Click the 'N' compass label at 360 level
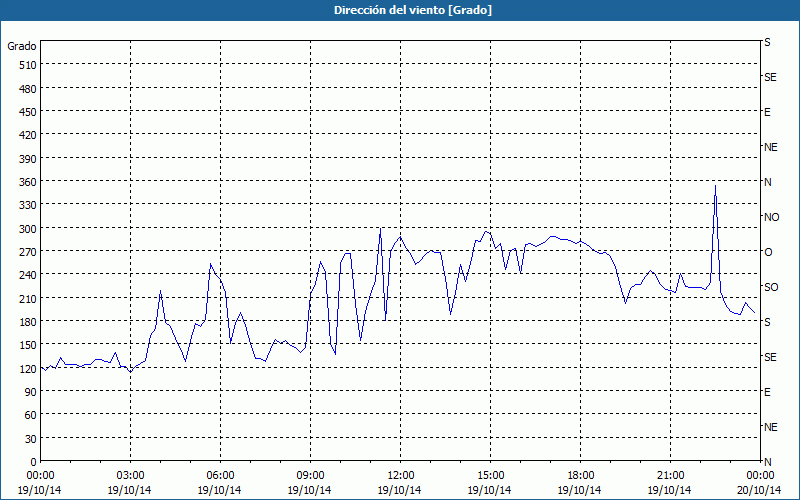This screenshot has width=800, height=500. point(767,182)
